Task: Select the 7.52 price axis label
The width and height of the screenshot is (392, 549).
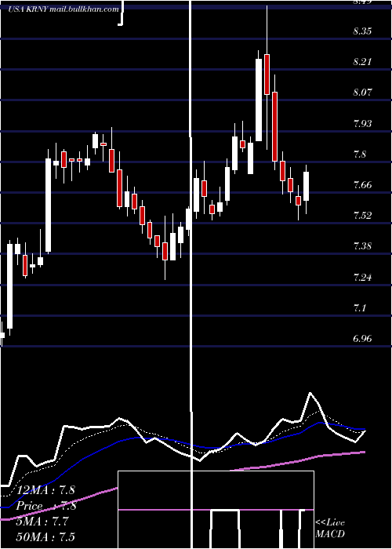Action: pos(362,216)
